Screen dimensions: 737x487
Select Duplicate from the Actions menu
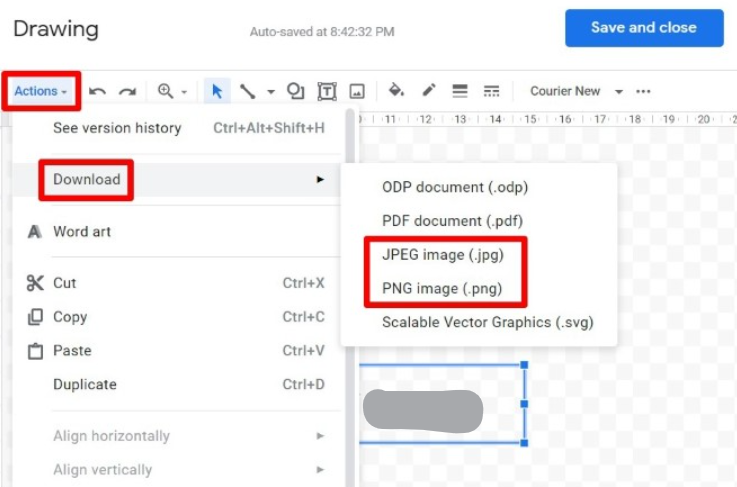pyautogui.click(x=181, y=385)
